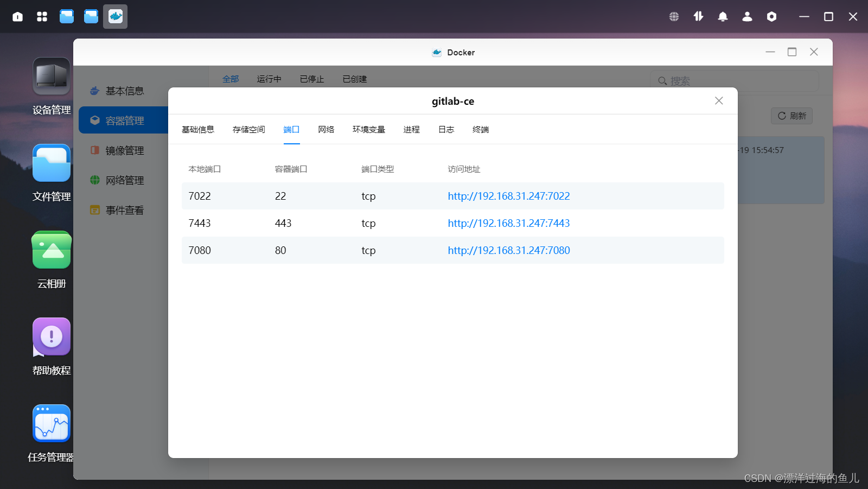Image resolution: width=868 pixels, height=489 pixels.
Task: Click the user account icon in the tray
Action: (747, 16)
